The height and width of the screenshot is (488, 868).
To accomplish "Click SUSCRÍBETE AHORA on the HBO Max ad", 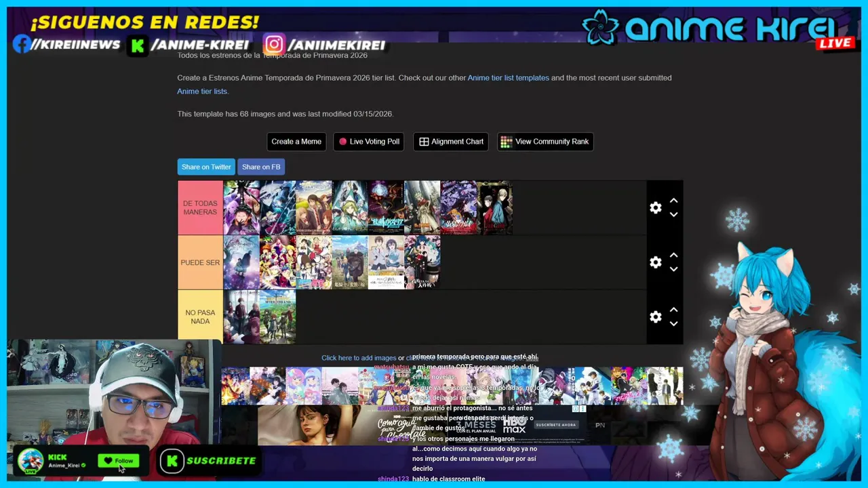I will pyautogui.click(x=556, y=425).
